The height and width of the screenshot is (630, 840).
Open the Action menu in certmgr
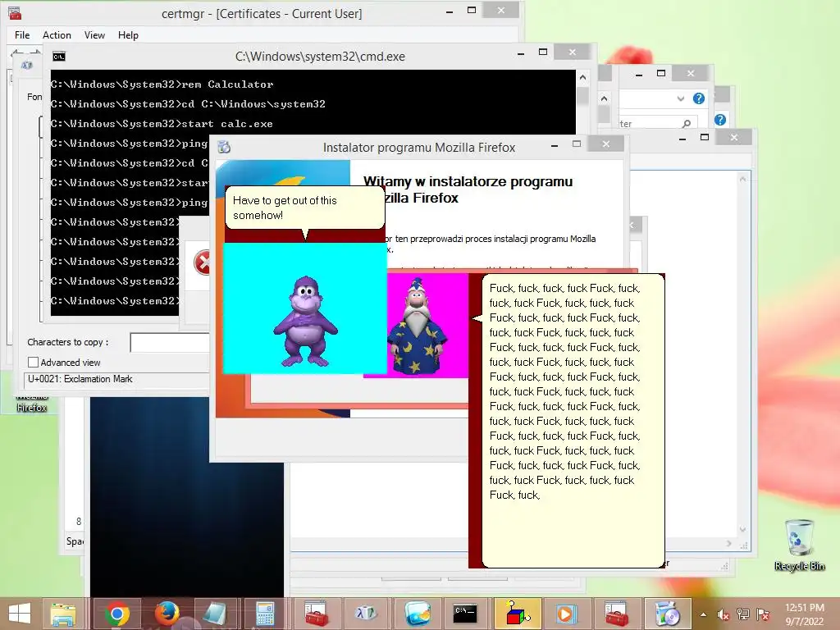coord(57,34)
